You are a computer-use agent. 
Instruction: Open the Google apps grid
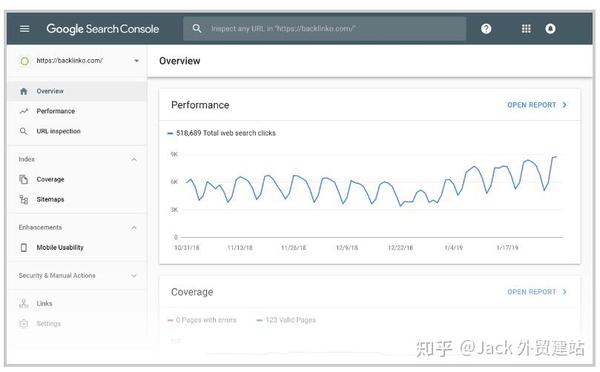[526, 29]
